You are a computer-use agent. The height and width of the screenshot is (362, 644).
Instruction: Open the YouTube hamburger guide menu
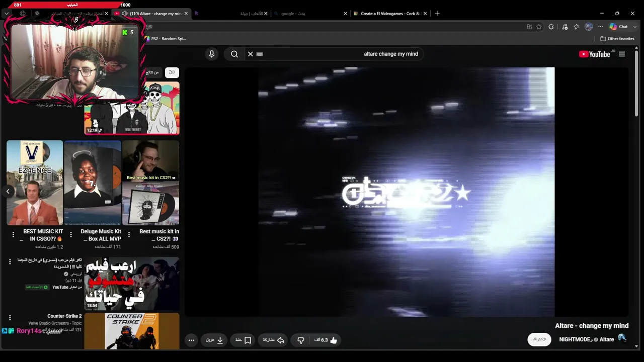[622, 54]
